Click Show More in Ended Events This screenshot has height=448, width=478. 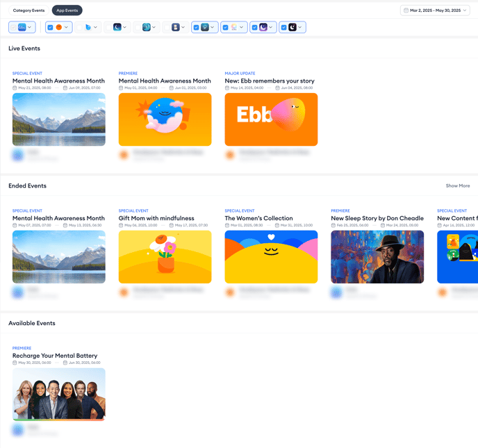[457, 186]
